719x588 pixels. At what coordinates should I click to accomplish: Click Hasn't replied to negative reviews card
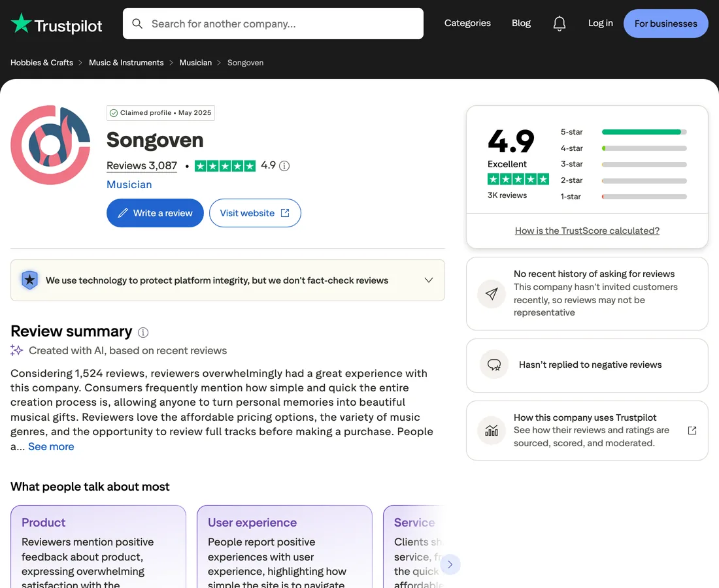click(x=587, y=365)
